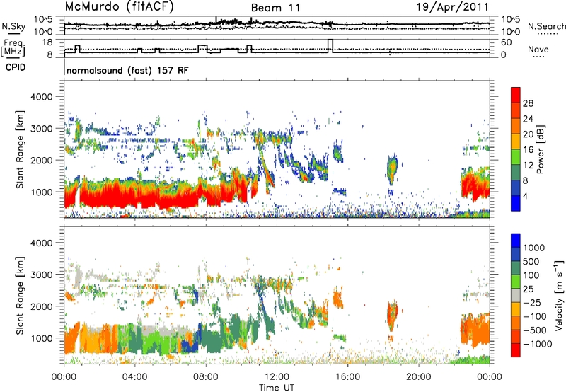
Task: Click the blue top of velocity colorbar
Action: (x=516, y=241)
